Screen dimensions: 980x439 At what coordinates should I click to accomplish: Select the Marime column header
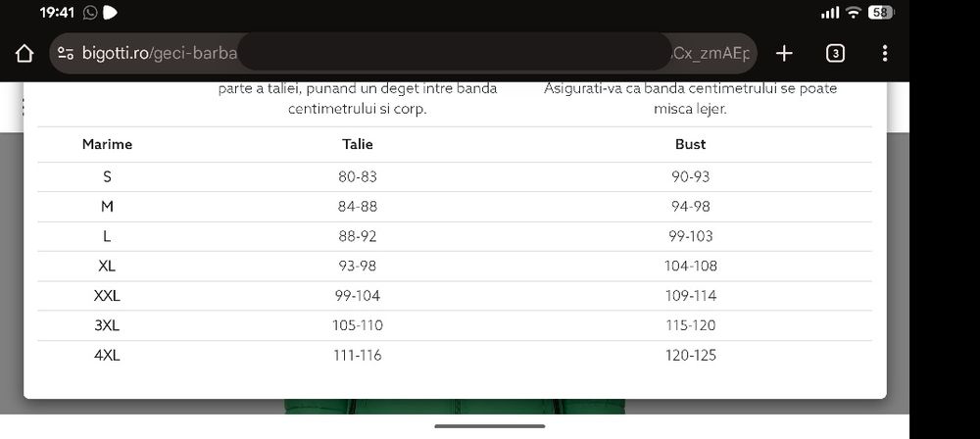pos(107,144)
